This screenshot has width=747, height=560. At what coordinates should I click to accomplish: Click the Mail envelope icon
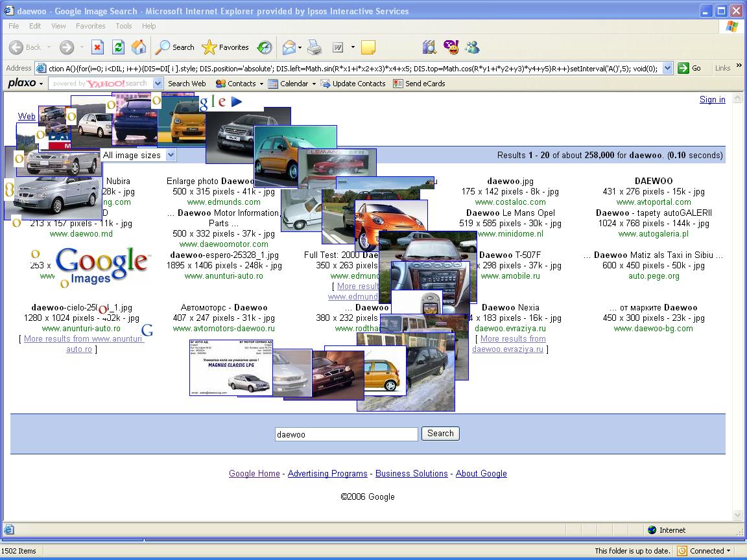289,47
